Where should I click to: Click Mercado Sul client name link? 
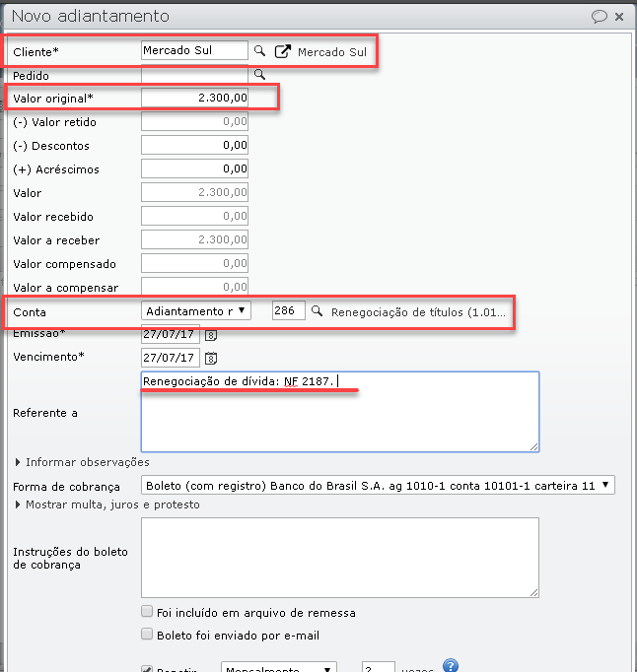(x=332, y=52)
